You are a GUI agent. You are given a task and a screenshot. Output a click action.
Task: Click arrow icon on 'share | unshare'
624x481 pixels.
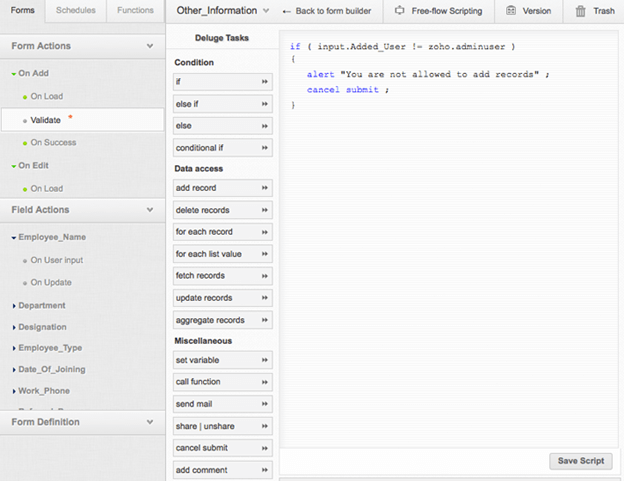click(x=265, y=426)
